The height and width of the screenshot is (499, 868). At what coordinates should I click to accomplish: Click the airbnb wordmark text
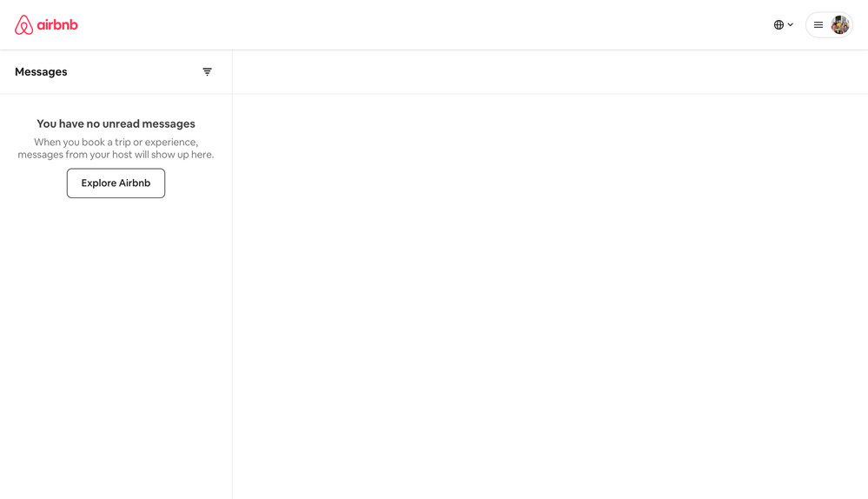tap(57, 25)
